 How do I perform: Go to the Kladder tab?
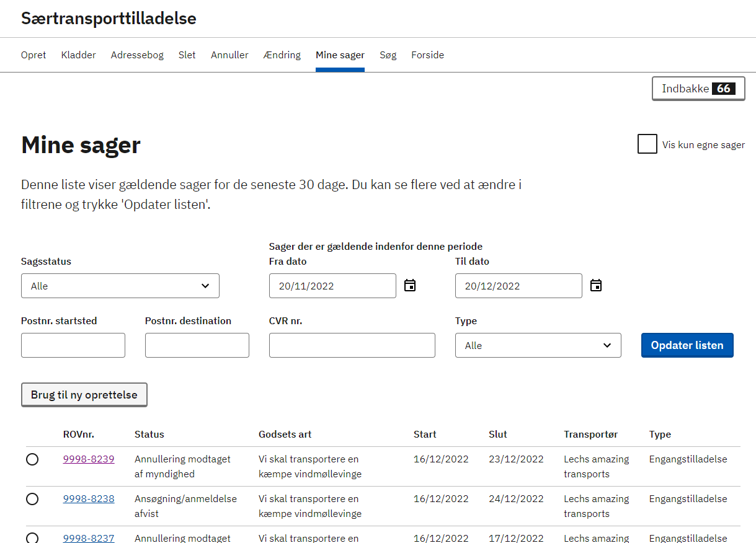tap(79, 55)
